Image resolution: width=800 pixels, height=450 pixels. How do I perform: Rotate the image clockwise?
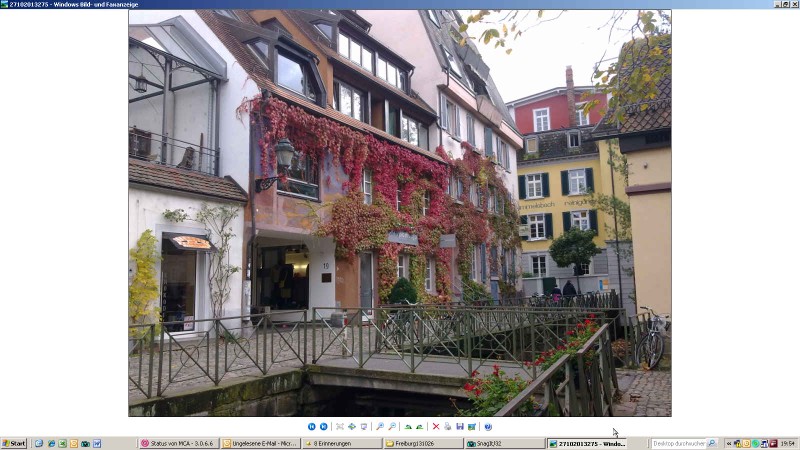click(x=408, y=427)
